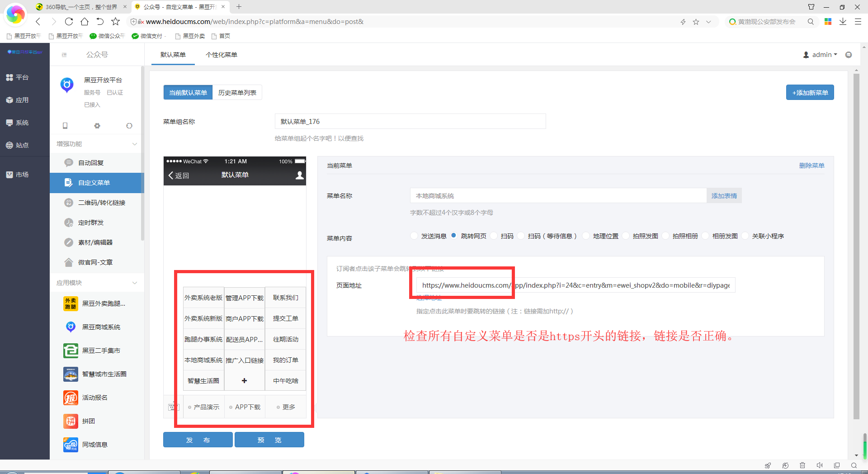Open 定时群发 in sidebar menu
This screenshot has height=474, width=868.
point(97,223)
